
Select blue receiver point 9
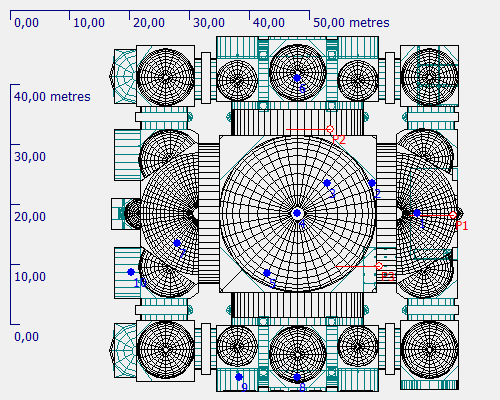[239, 377]
